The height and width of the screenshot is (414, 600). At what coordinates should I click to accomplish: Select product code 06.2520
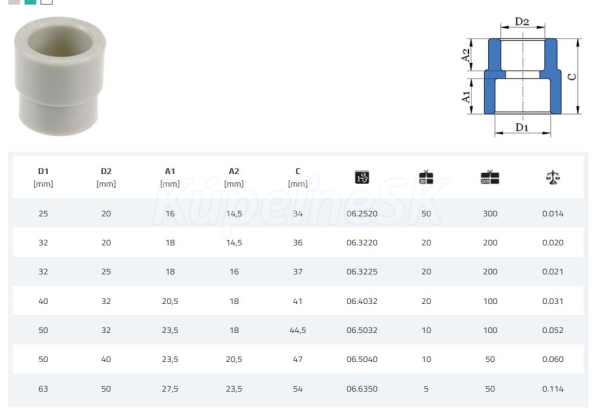(362, 213)
